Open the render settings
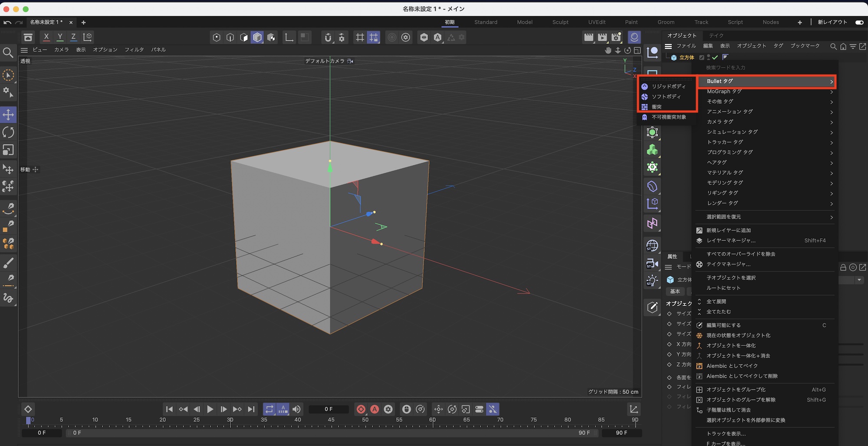This screenshot has width=868, height=446. click(x=616, y=37)
